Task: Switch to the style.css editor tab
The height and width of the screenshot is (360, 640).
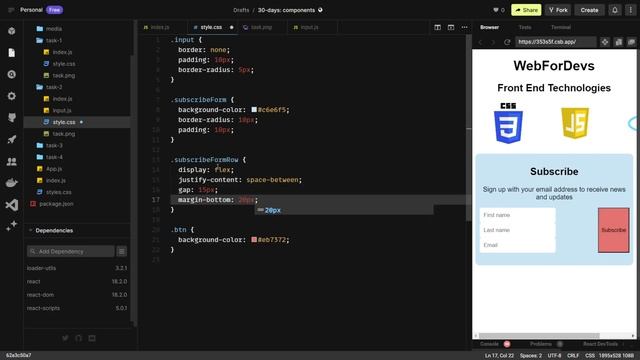Action: [211, 27]
